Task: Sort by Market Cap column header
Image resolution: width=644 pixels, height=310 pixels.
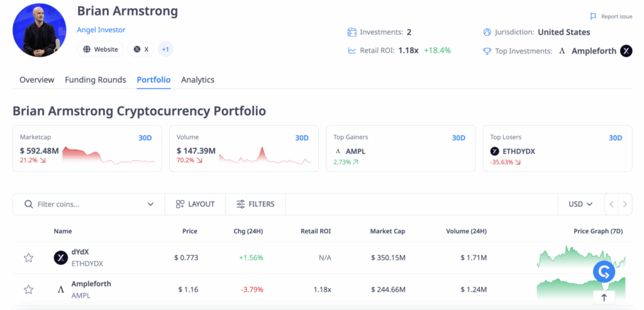Action: coord(387,231)
